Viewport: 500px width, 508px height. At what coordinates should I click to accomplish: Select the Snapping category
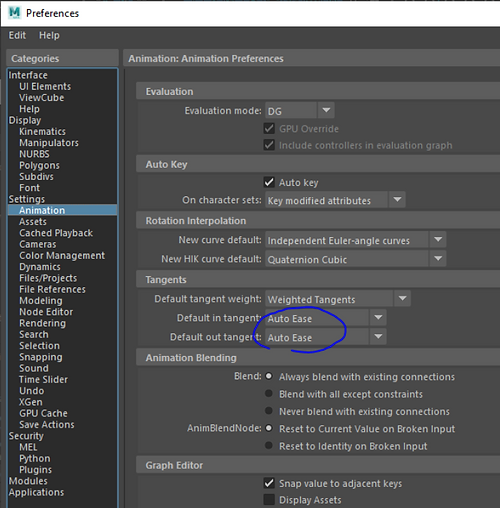pos(41,357)
